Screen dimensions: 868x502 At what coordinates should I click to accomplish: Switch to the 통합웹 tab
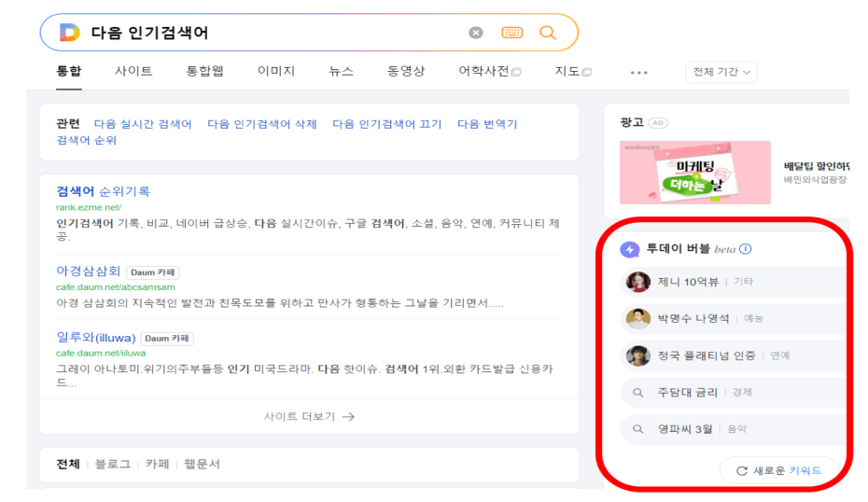point(204,72)
